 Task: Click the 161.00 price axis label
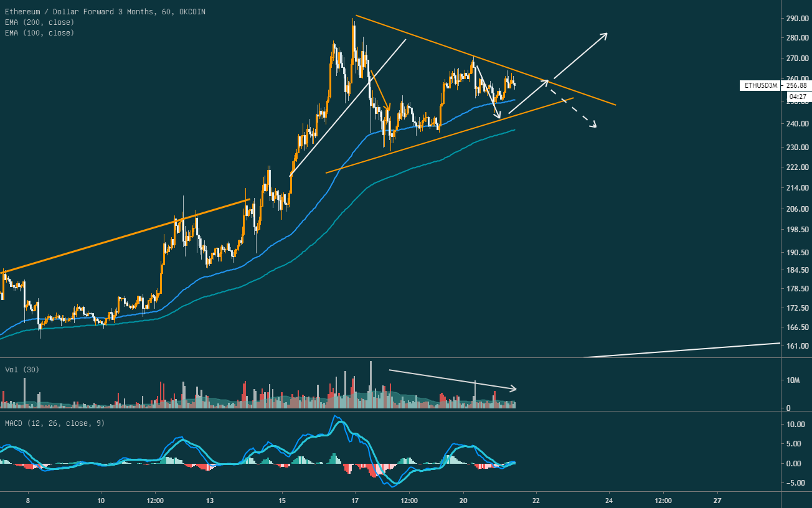click(x=798, y=346)
